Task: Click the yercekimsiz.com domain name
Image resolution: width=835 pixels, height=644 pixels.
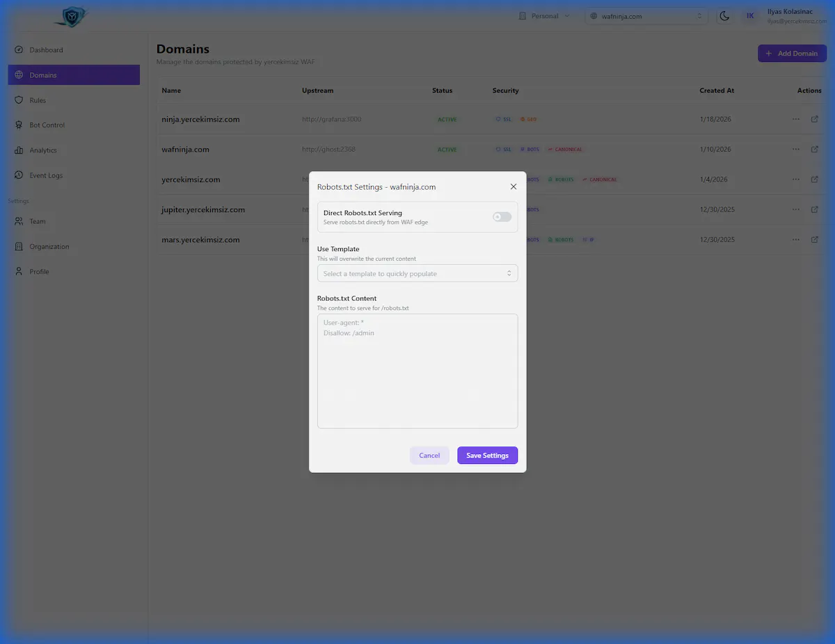Action: pyautogui.click(x=191, y=179)
